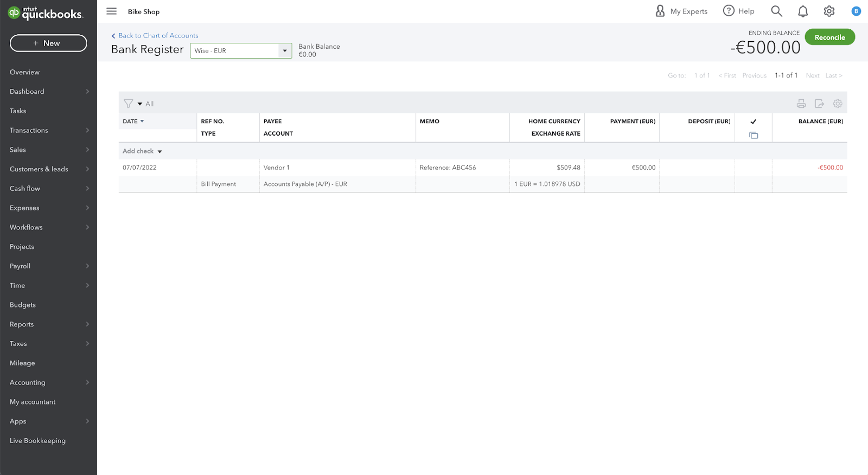Viewport: 868px width, 475px height.
Task: Open the QuickBooks logo home link
Action: coord(45,12)
